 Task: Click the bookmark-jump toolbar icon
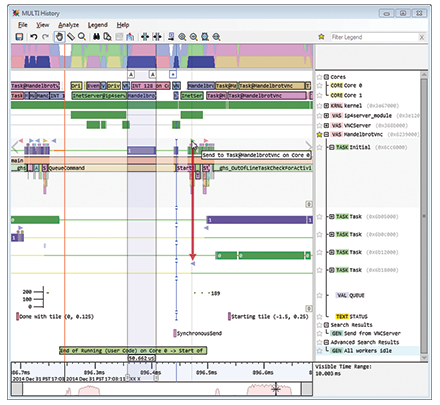click(171, 37)
